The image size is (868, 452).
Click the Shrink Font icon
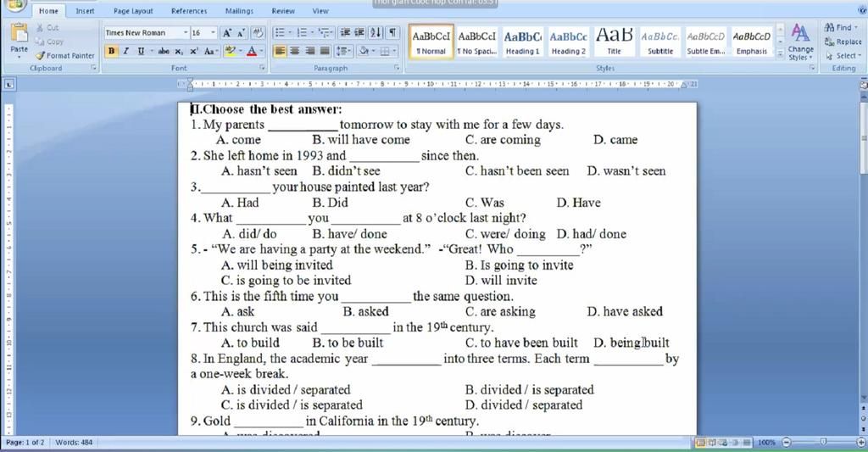(x=241, y=33)
